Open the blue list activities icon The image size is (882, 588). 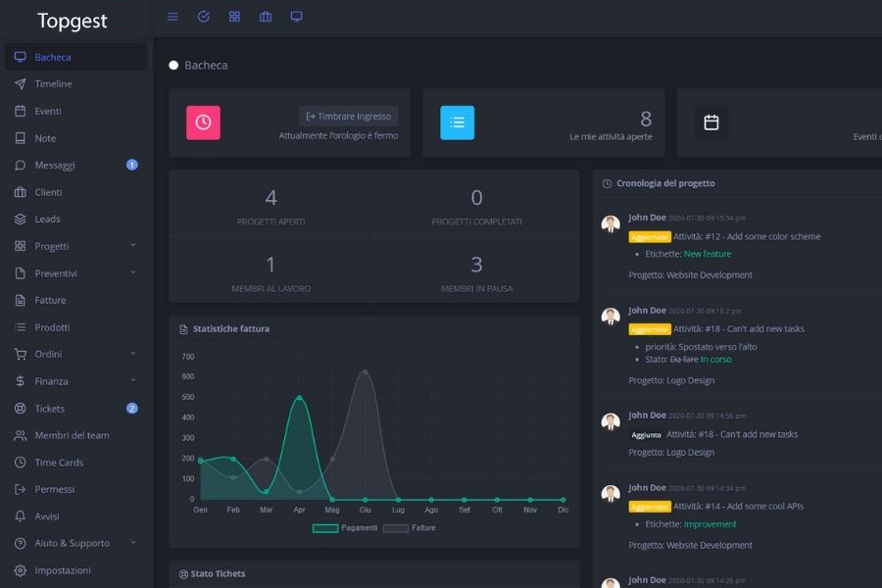pyautogui.click(x=457, y=122)
